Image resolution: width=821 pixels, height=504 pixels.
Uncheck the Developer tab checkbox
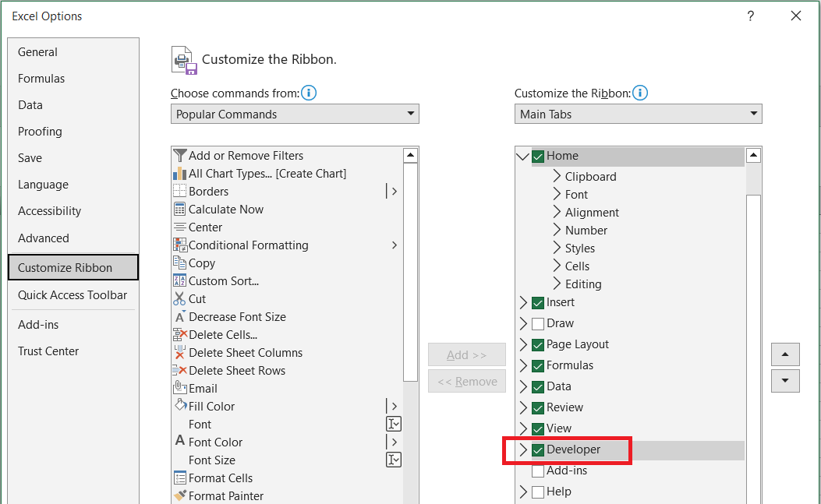click(538, 449)
